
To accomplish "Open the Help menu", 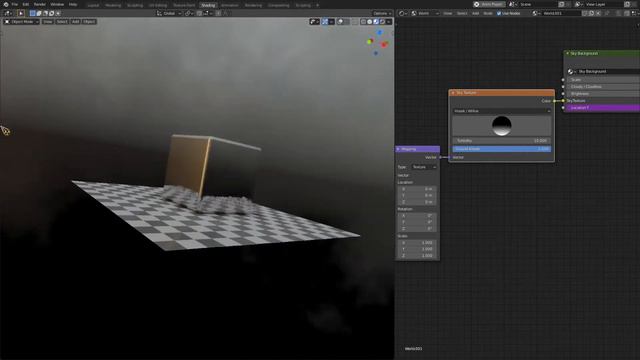I will [73, 4].
